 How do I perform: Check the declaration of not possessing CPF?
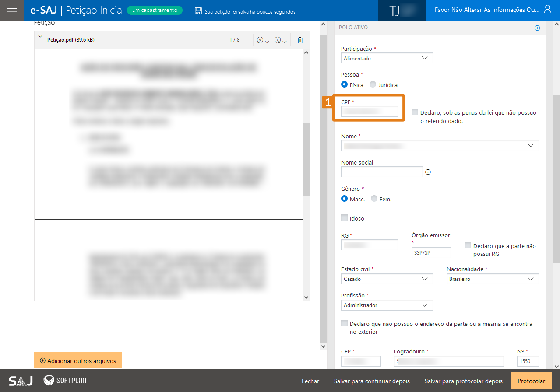click(x=415, y=112)
